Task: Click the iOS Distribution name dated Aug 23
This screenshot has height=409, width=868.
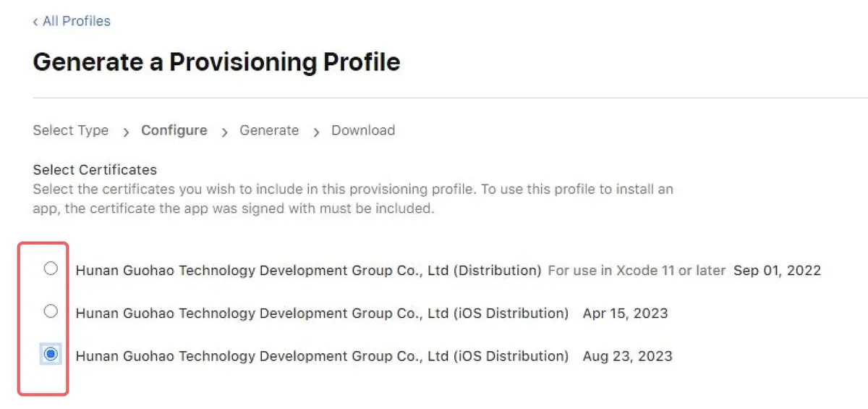Action: [x=322, y=356]
